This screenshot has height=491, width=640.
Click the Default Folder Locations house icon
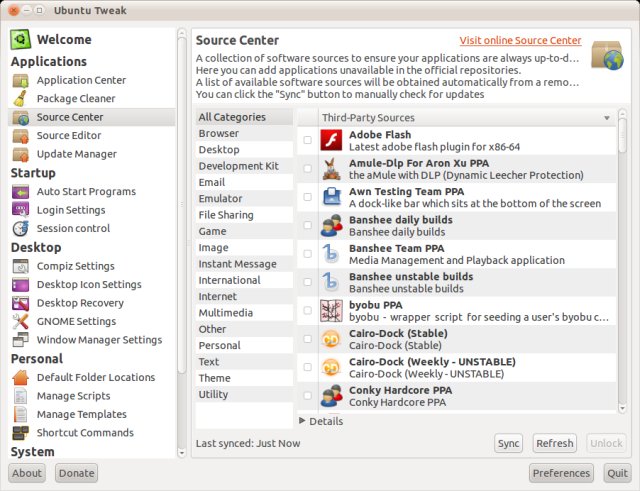click(20, 378)
